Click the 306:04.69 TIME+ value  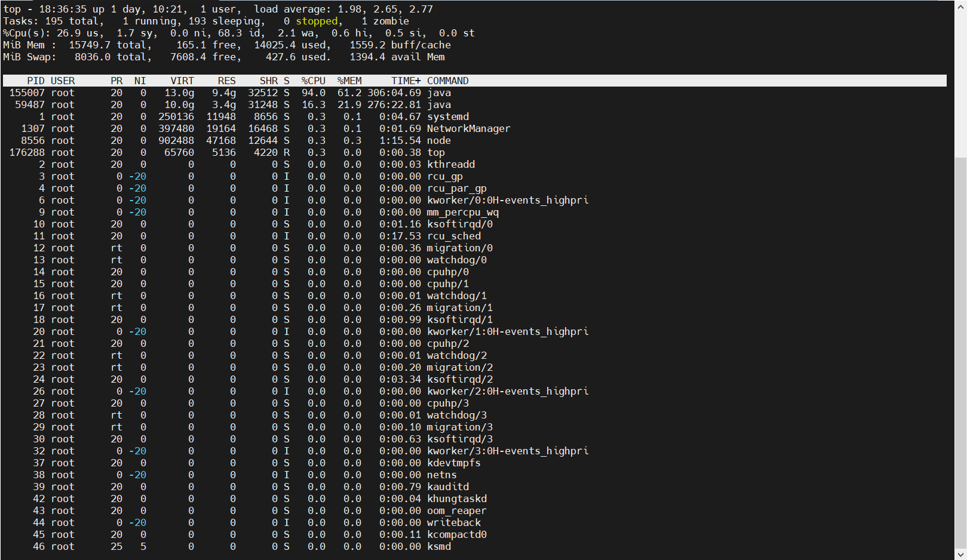point(394,93)
